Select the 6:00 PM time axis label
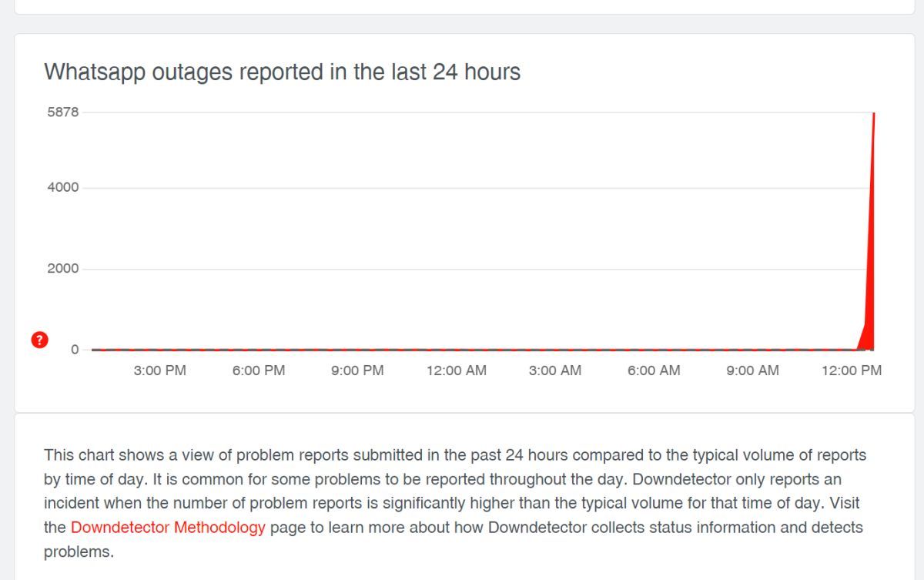 [x=259, y=370]
